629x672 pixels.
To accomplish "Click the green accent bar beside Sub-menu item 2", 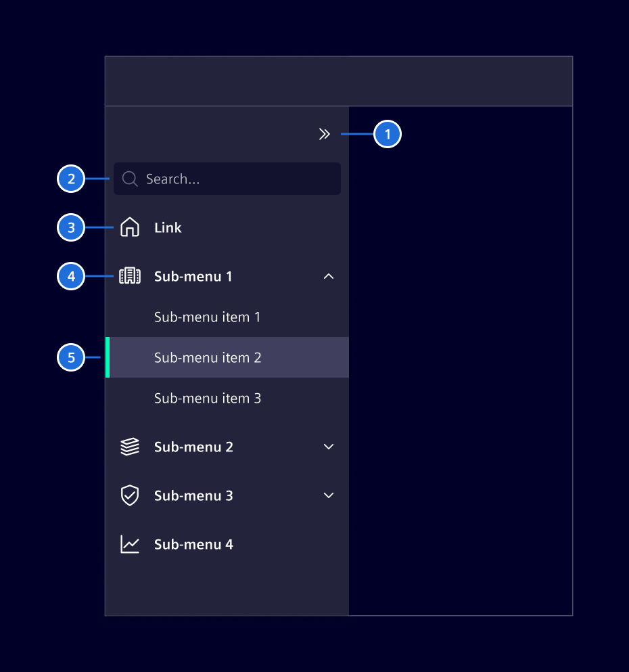I will pos(107,357).
